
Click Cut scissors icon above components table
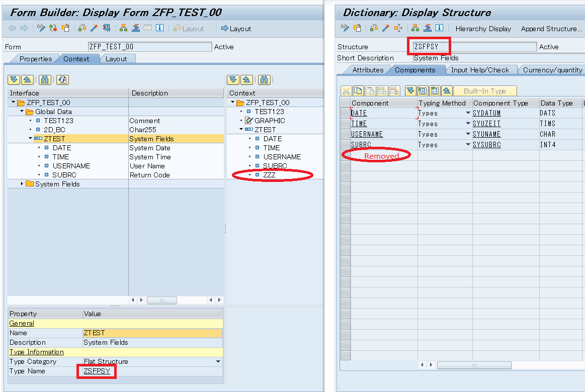pyautogui.click(x=346, y=91)
